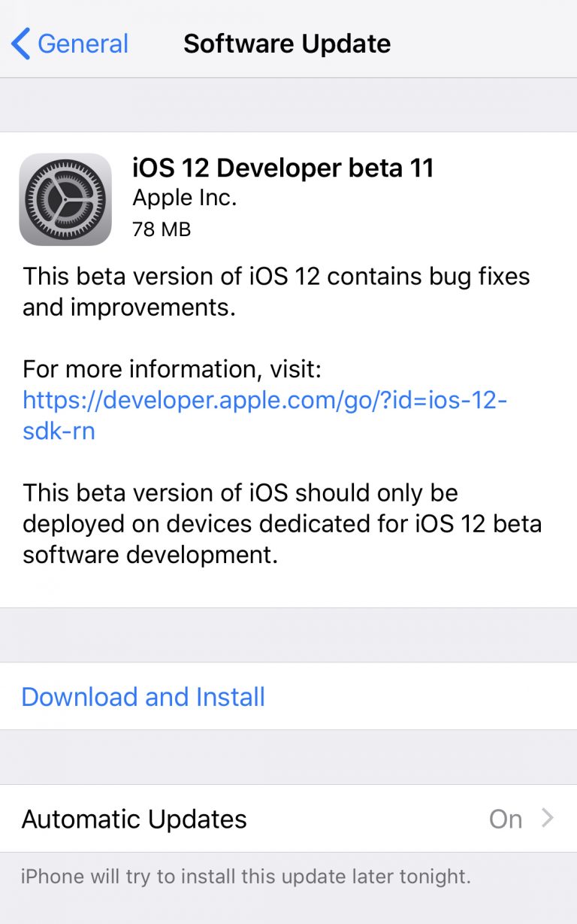Open the developer.apple.com release notes link

point(264,400)
